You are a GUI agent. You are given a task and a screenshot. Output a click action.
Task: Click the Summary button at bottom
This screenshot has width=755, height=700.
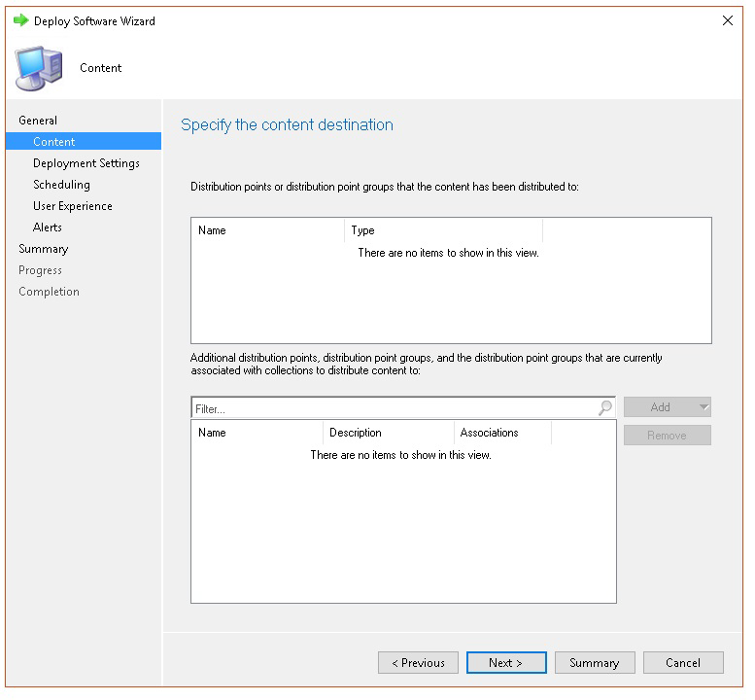point(594,663)
